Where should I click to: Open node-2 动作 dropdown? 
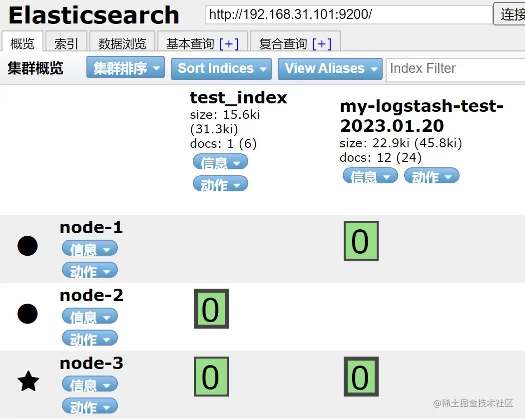(90, 338)
